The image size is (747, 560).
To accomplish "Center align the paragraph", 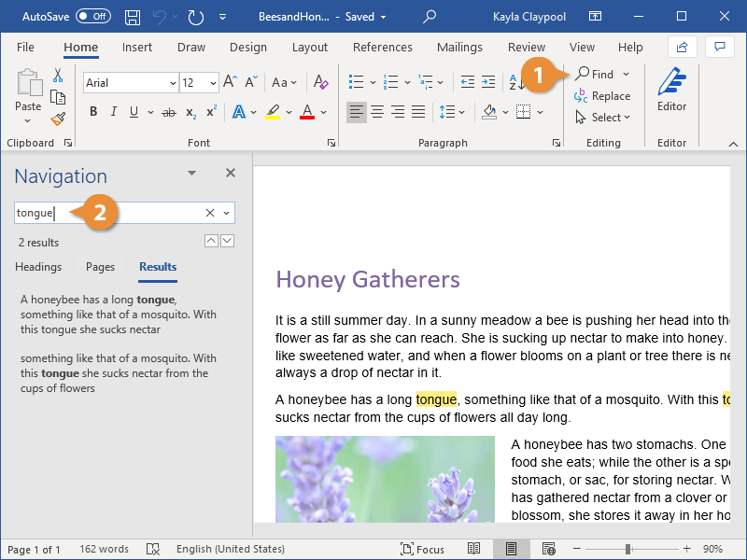I will pyautogui.click(x=377, y=112).
